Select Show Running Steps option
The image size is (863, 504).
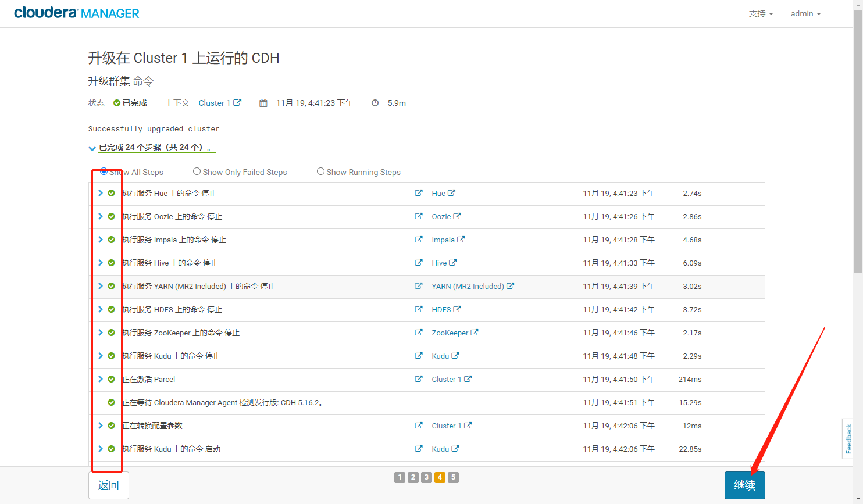point(320,171)
